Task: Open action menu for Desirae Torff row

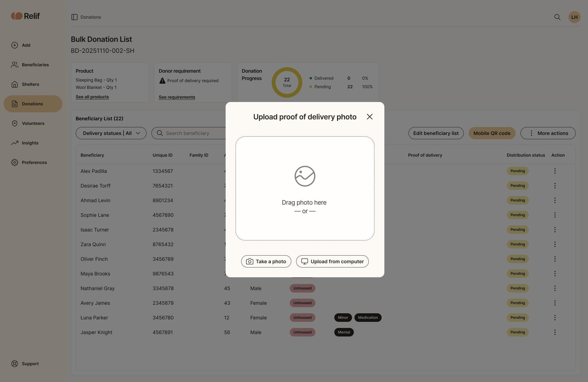Action: [555, 186]
